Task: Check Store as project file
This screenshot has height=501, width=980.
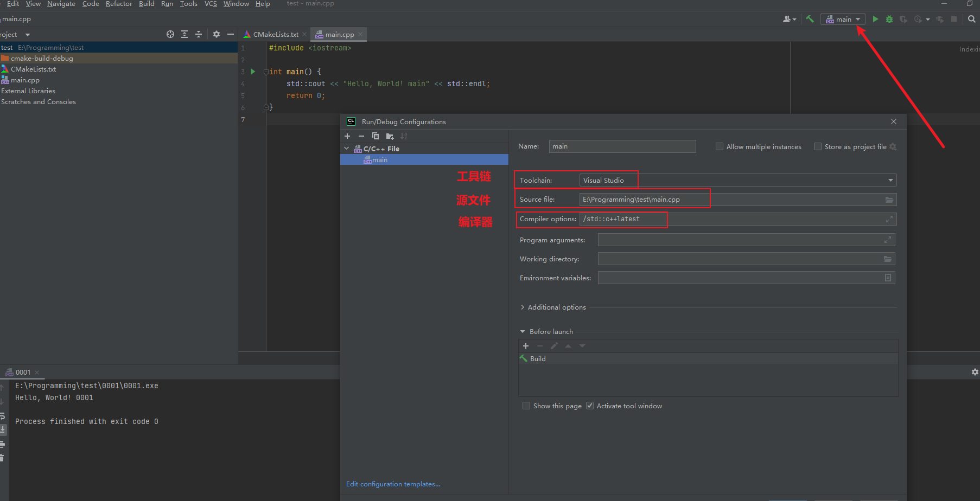Action: point(818,146)
